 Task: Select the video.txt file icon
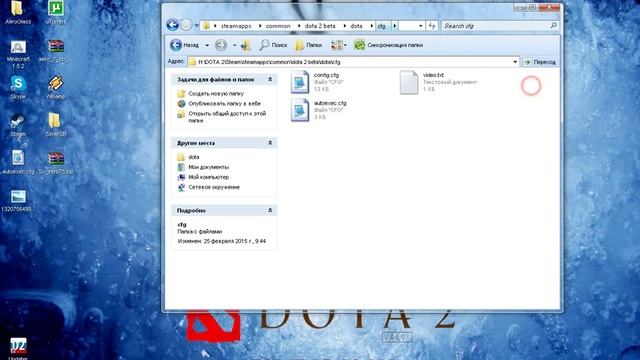[x=409, y=82]
